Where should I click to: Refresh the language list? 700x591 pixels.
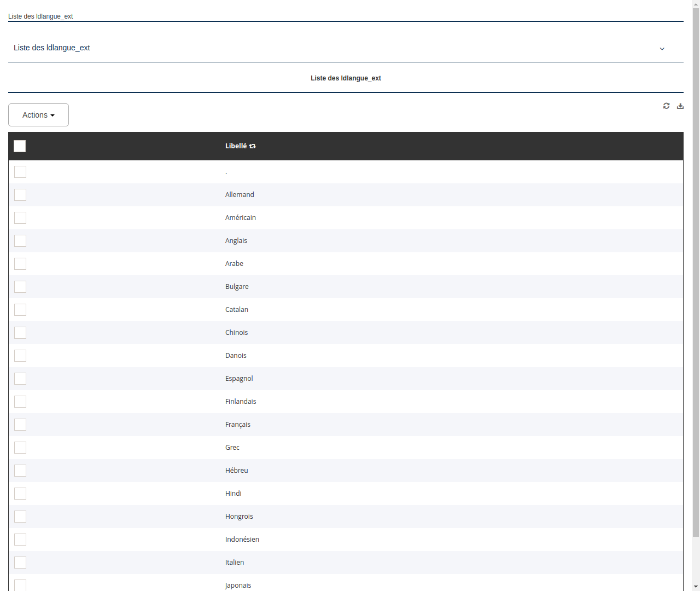(666, 106)
